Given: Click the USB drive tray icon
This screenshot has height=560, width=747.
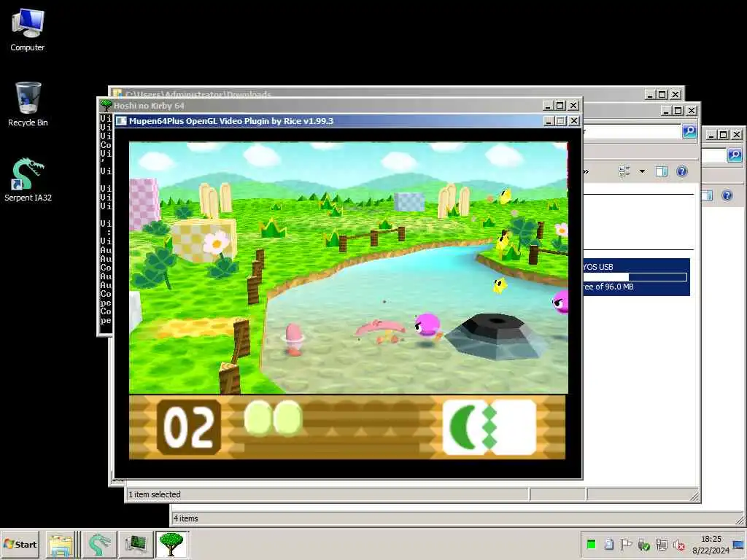Looking at the screenshot, I should pyautogui.click(x=609, y=545).
